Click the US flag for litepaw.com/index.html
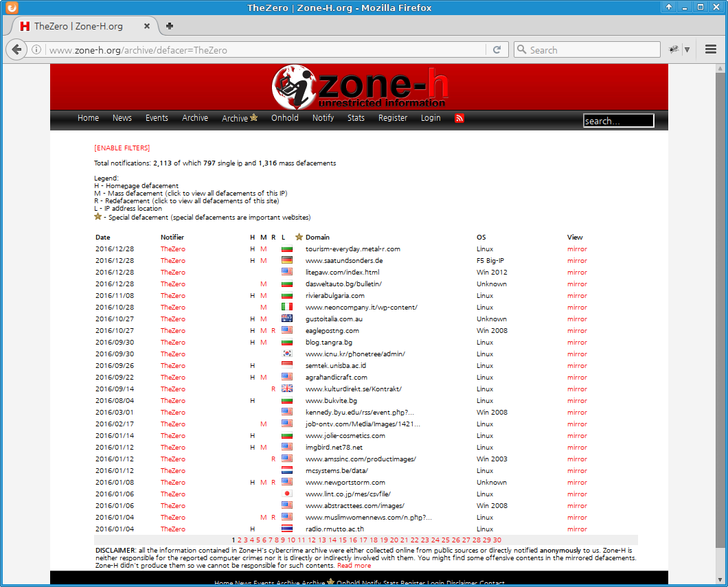The width and height of the screenshot is (728, 587). point(287,273)
